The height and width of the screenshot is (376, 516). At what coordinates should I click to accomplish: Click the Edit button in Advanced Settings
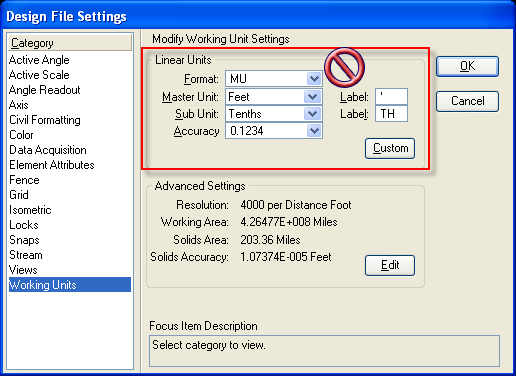pyautogui.click(x=390, y=265)
